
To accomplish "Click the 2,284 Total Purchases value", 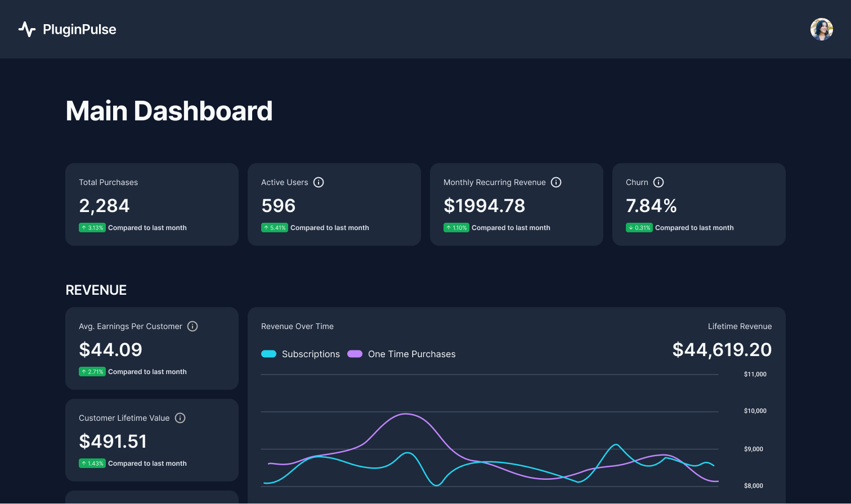I will (x=104, y=206).
